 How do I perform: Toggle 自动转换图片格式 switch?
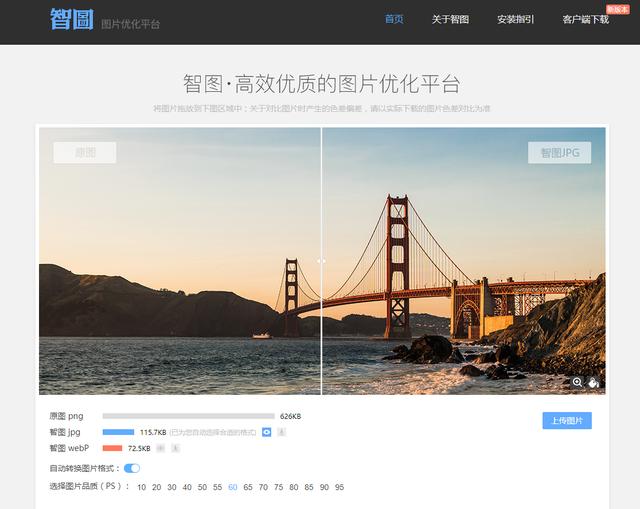click(132, 468)
